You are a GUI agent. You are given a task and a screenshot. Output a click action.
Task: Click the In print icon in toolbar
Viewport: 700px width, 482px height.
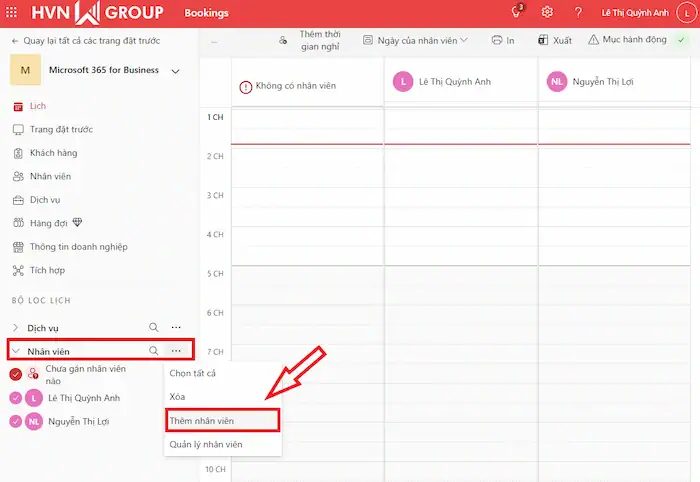[x=503, y=40]
